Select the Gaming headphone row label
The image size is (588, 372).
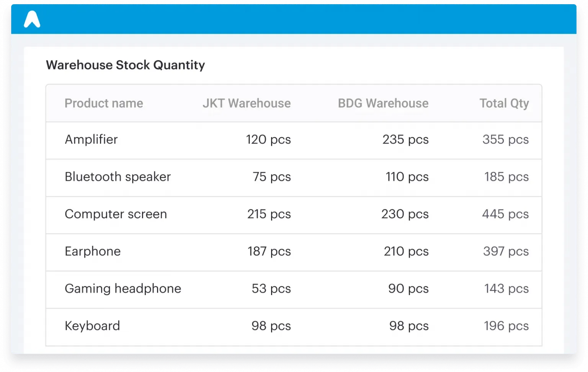pyautogui.click(x=123, y=289)
